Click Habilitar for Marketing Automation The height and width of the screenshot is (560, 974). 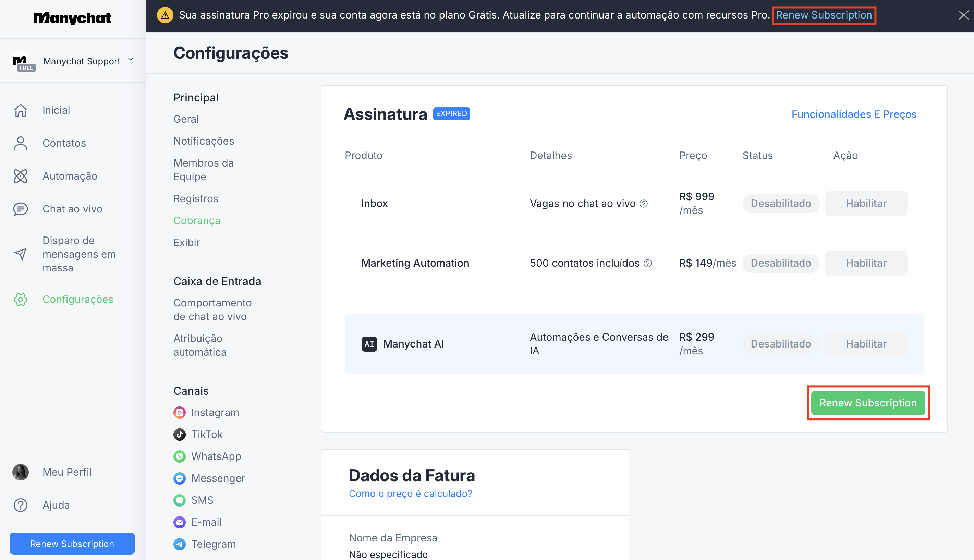866,263
